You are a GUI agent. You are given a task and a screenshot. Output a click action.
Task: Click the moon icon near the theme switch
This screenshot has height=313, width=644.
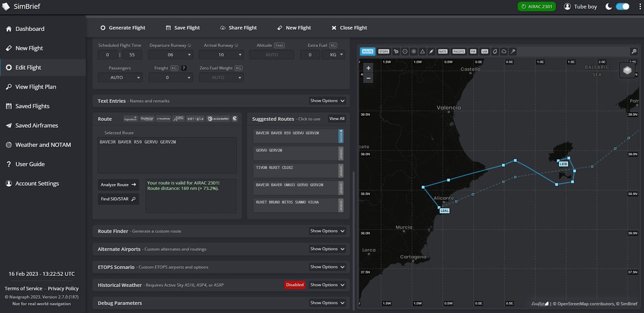(610, 6)
